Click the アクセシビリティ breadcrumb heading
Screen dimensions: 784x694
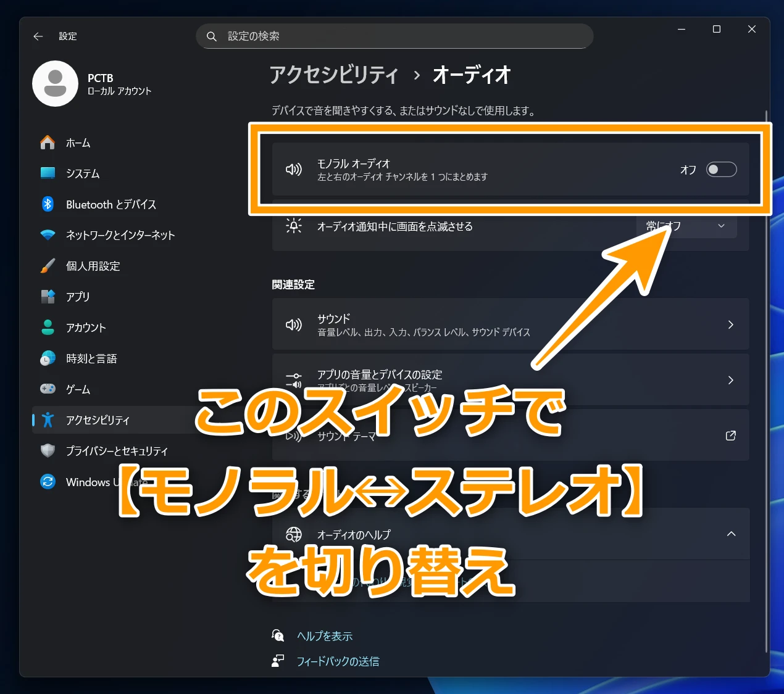pyautogui.click(x=334, y=75)
